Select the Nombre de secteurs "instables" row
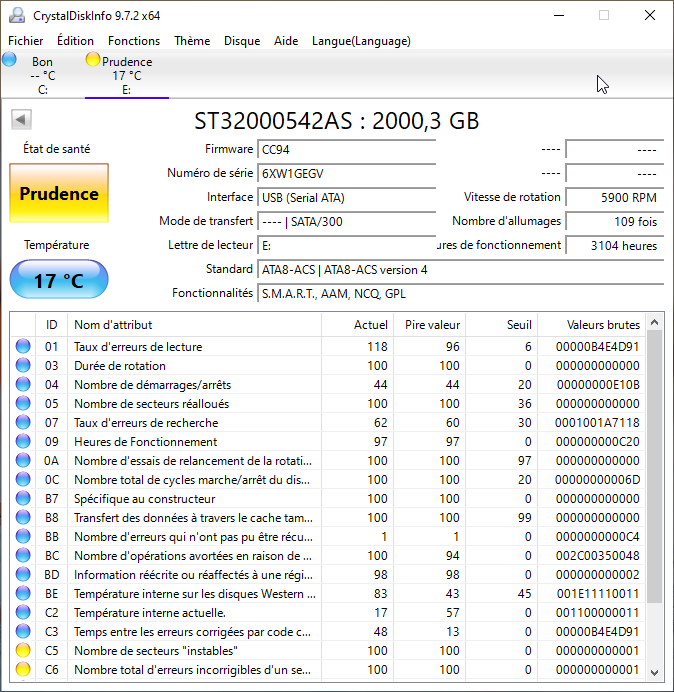The image size is (674, 692). point(328,650)
